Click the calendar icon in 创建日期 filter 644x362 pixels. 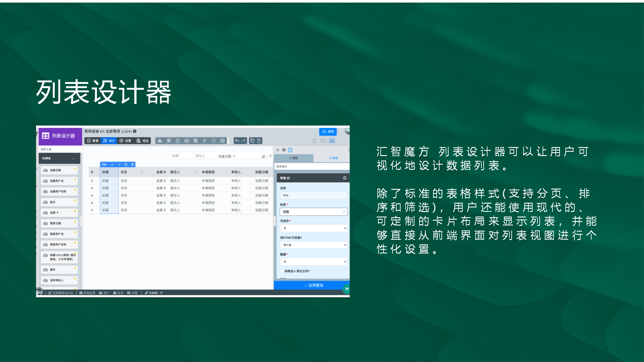tap(263, 156)
